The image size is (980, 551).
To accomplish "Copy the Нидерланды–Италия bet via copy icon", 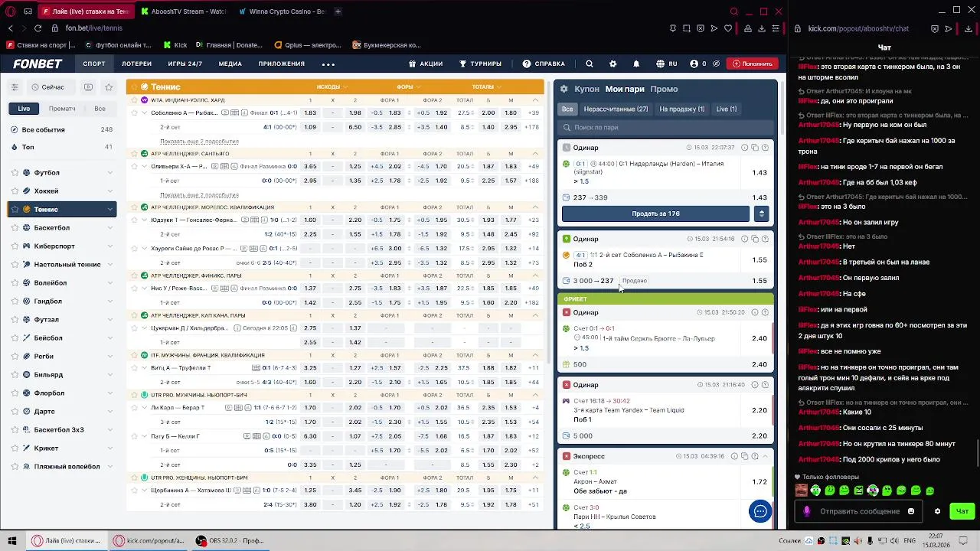I will pos(755,147).
